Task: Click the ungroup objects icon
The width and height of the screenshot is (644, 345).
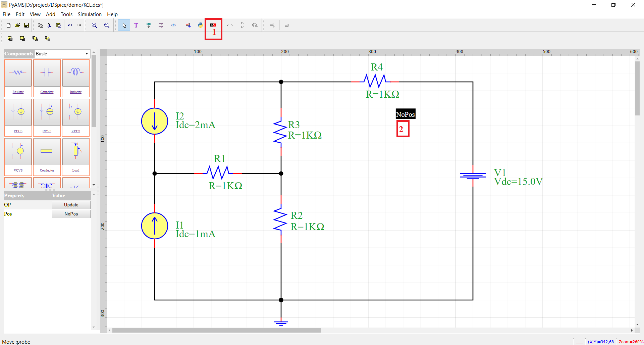Action: point(47,39)
